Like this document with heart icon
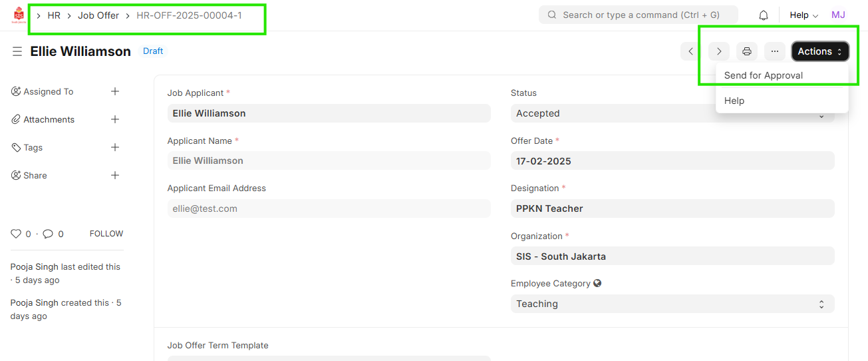The height and width of the screenshot is (361, 868). coord(16,234)
